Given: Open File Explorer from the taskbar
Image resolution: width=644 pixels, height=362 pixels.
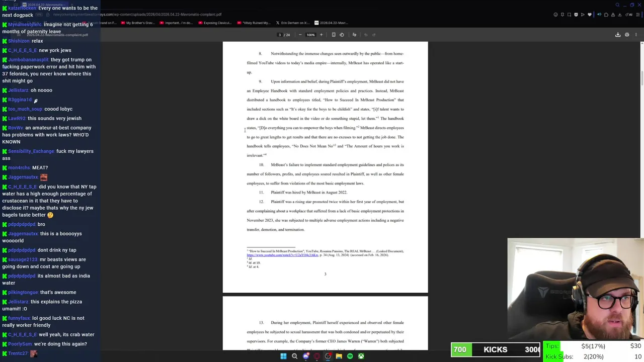Looking at the screenshot, I should [339, 356].
